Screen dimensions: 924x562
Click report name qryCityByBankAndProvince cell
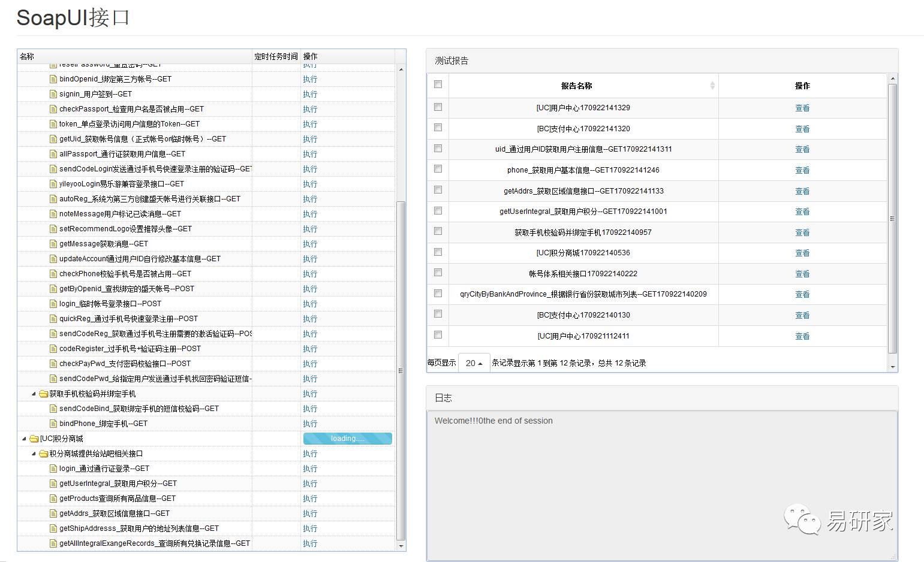pyautogui.click(x=583, y=294)
